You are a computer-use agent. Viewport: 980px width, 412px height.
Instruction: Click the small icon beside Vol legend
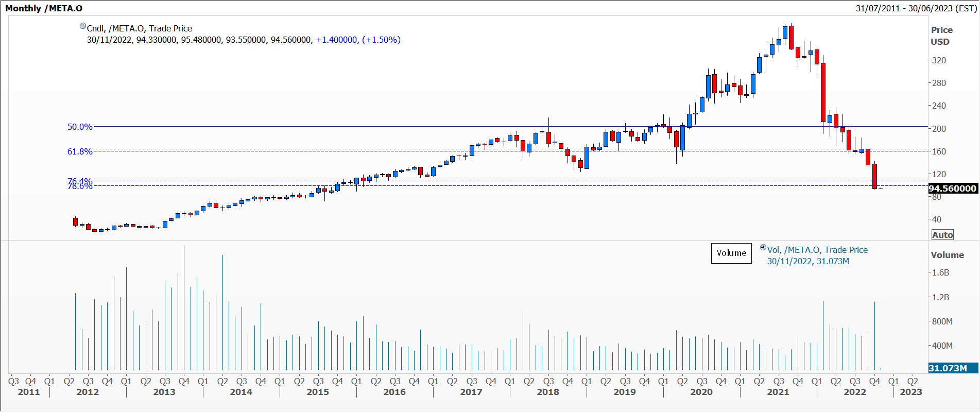(x=763, y=247)
